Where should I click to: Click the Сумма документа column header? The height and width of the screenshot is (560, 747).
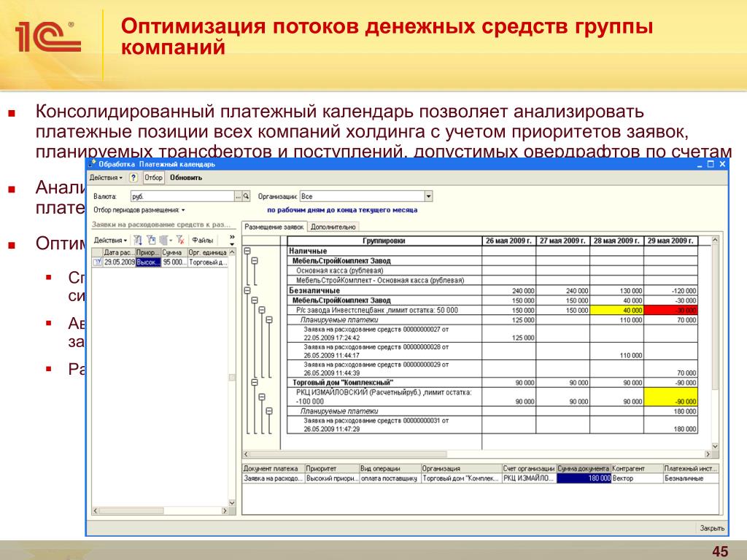584,469
